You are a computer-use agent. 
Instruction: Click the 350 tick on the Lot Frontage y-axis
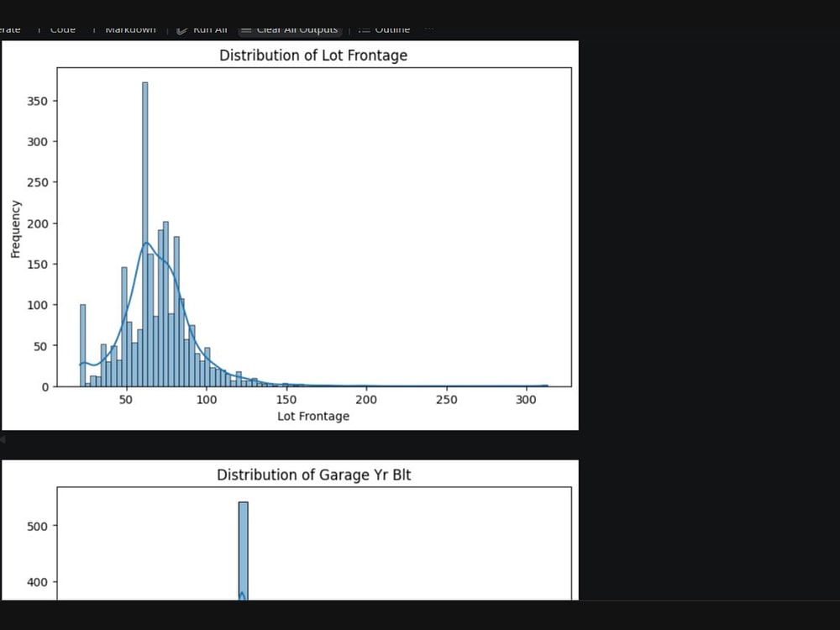click(x=38, y=102)
